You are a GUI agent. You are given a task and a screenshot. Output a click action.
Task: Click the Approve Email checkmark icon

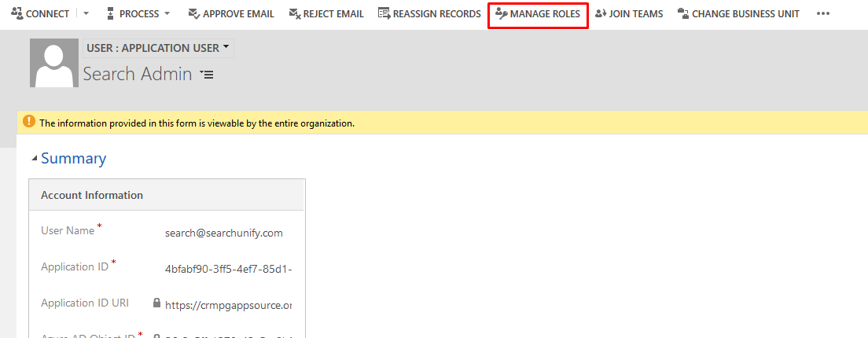tap(193, 13)
